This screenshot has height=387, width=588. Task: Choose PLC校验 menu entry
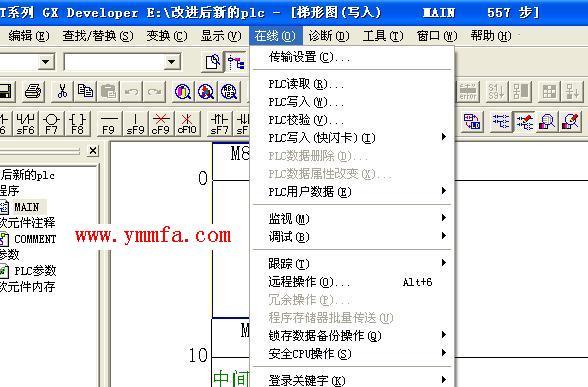(352, 120)
